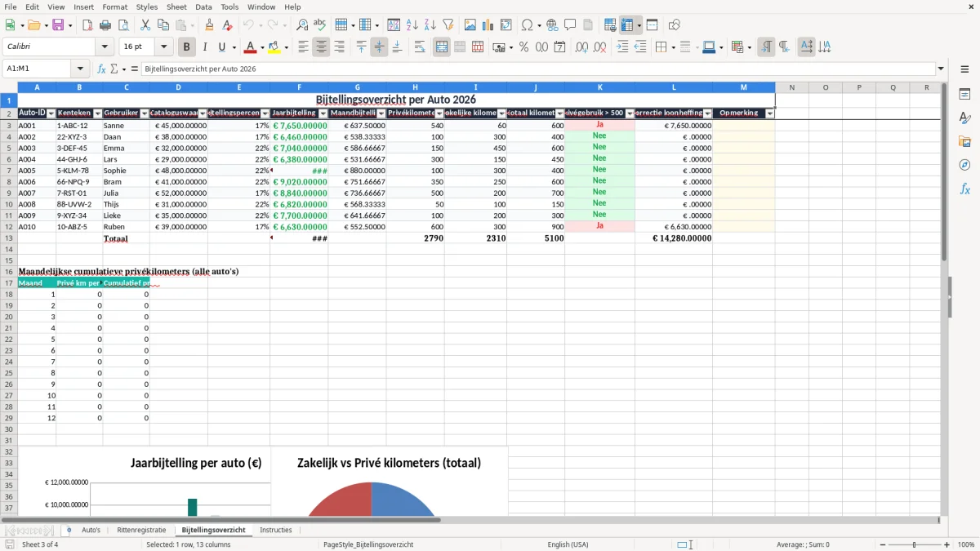Select the Clone Formatting paintbrush
The image size is (980, 551).
click(209, 25)
